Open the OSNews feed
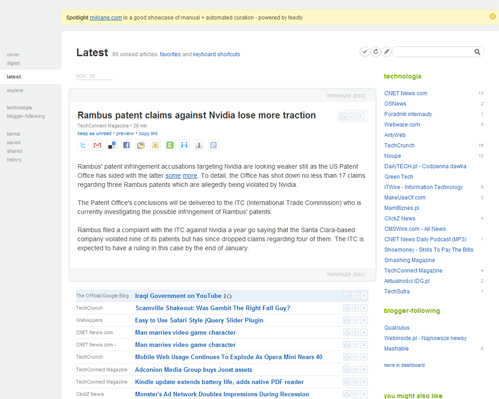 point(395,104)
